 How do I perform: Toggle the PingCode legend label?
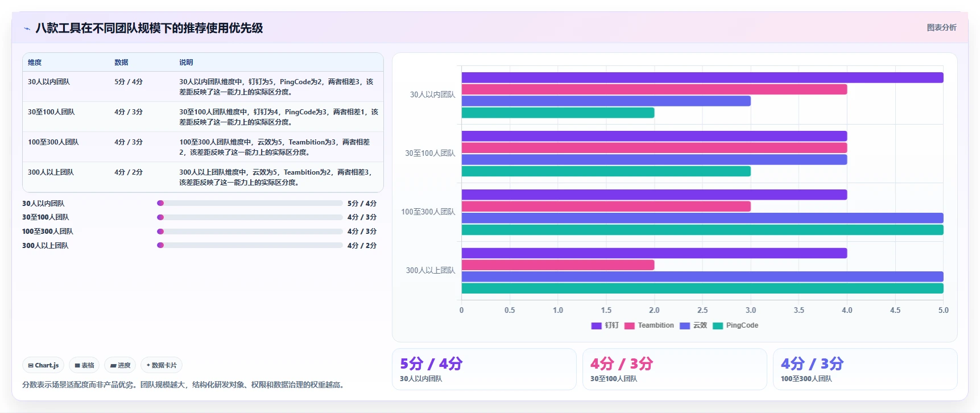pyautogui.click(x=742, y=325)
